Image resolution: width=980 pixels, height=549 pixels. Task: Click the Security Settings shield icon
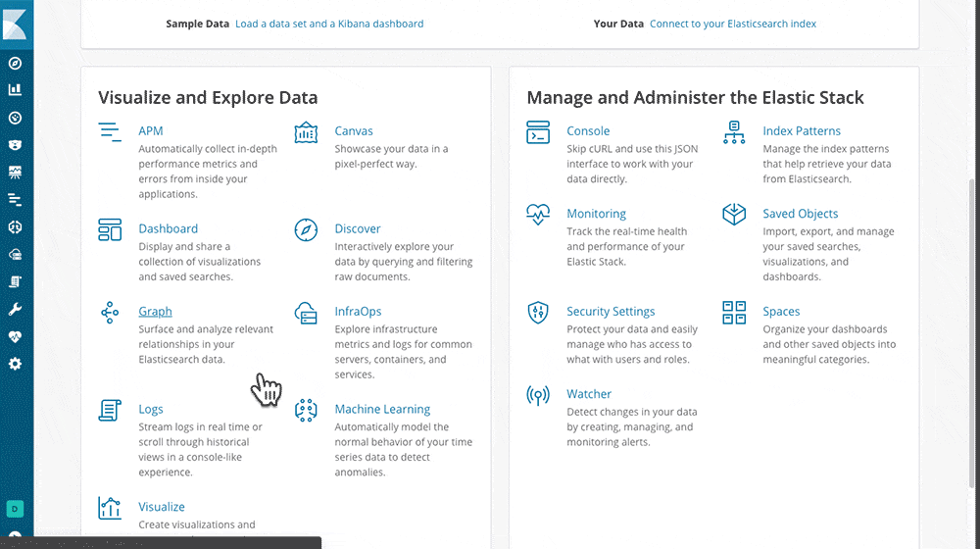[x=538, y=312]
